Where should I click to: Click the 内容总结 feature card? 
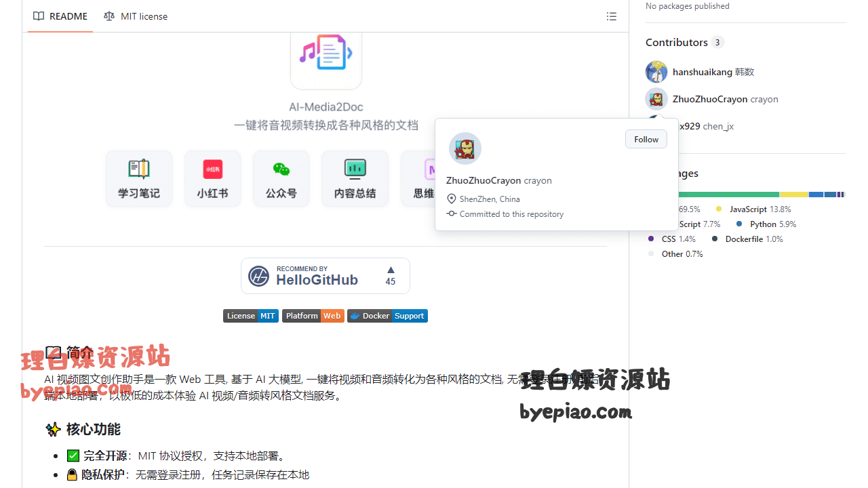pyautogui.click(x=355, y=178)
